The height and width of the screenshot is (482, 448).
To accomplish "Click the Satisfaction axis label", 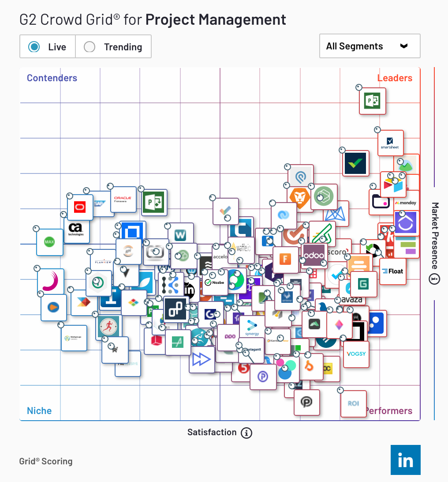I will (x=212, y=432).
